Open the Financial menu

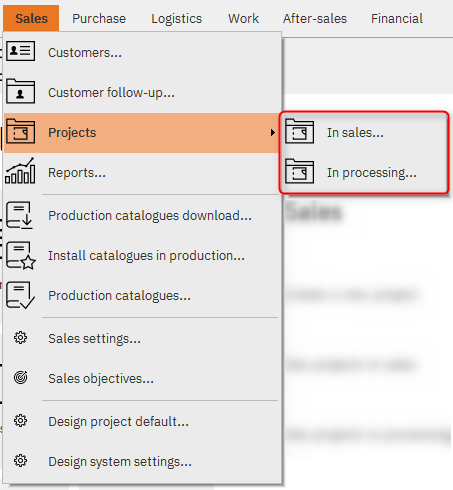(x=397, y=18)
